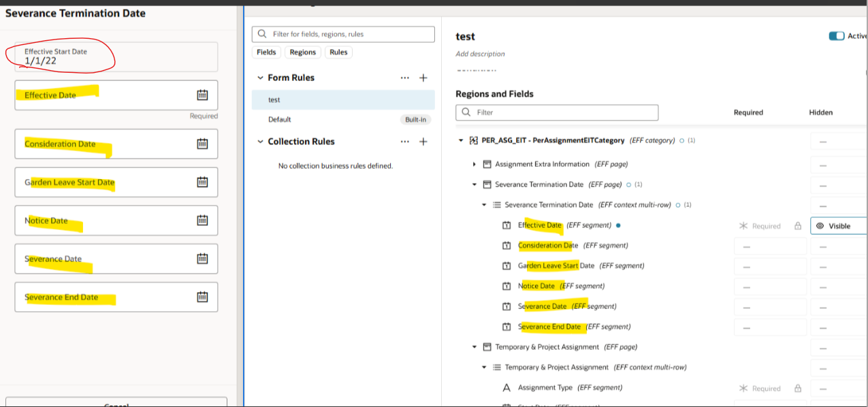
Task: Select the test form rule
Action: pos(343,100)
